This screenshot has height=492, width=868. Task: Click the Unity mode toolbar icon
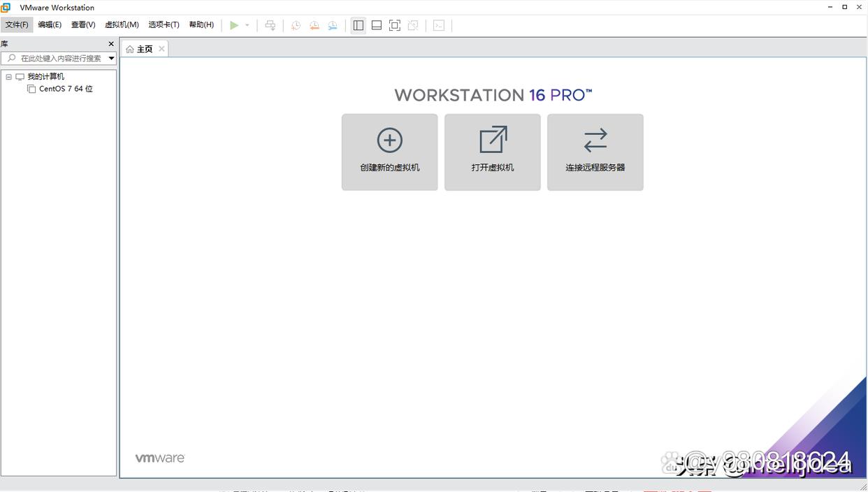pyautogui.click(x=413, y=25)
